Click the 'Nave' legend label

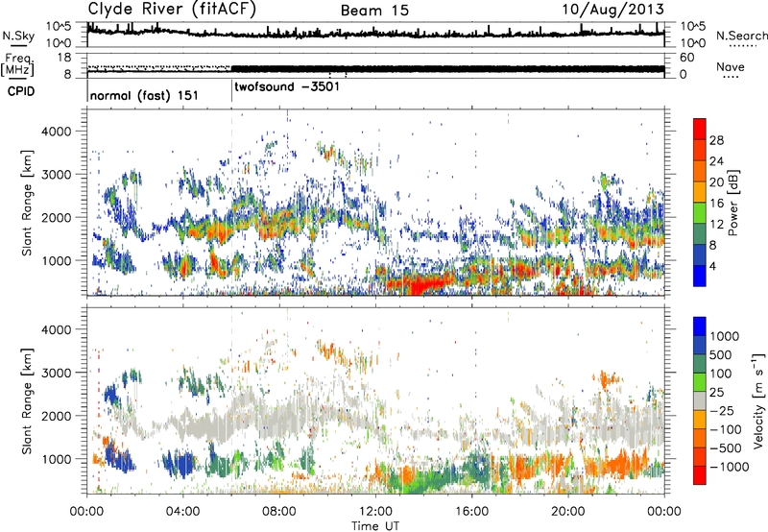click(x=731, y=66)
